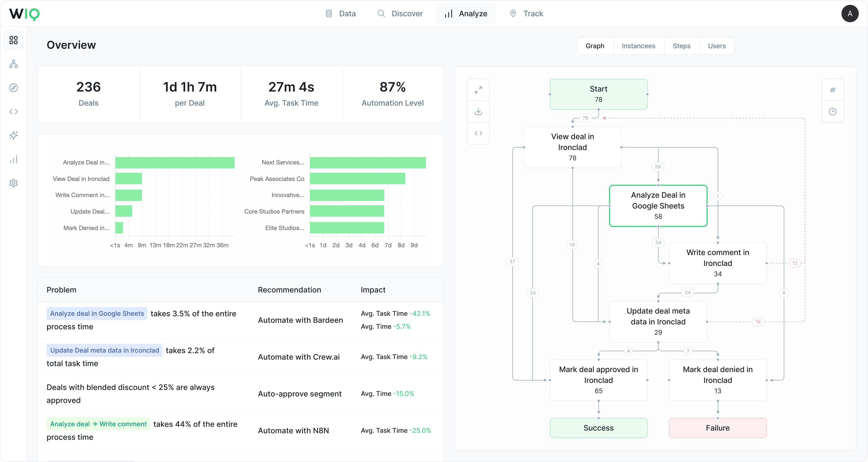The image size is (868, 462).
Task: Download the process graph
Action: click(478, 112)
